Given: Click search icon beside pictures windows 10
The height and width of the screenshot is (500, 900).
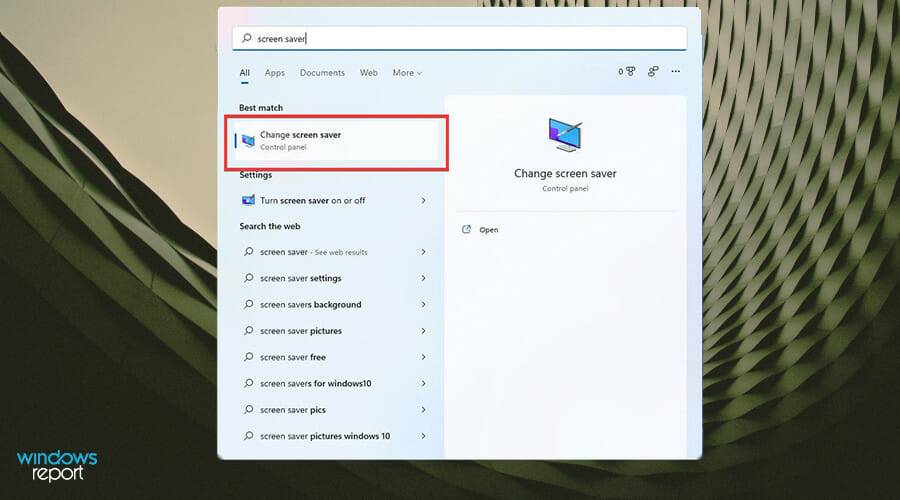Looking at the screenshot, I should 249,436.
